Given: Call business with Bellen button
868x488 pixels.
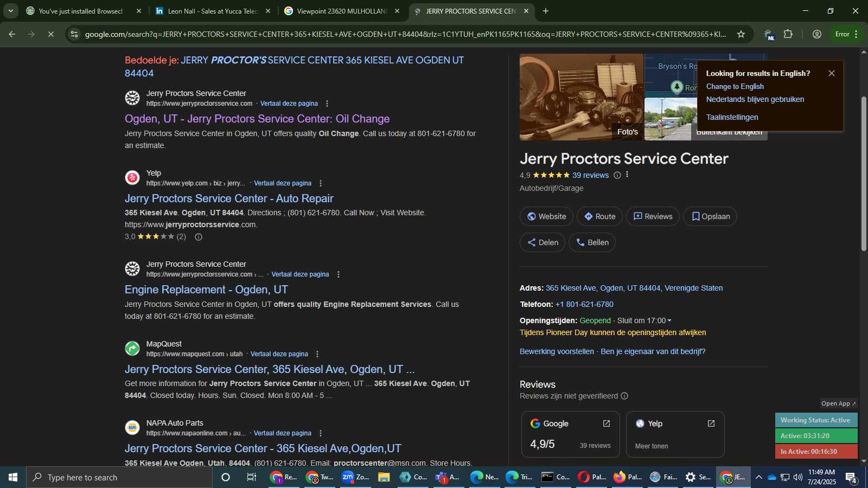Looking at the screenshot, I should (592, 242).
